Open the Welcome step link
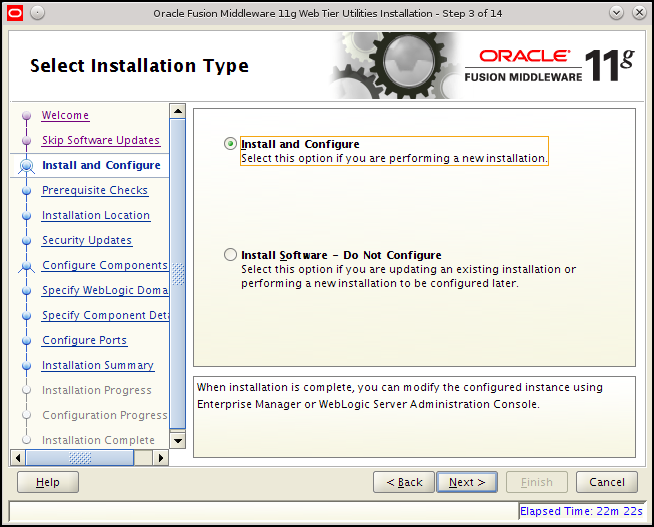The height and width of the screenshot is (527, 654). 65,115
